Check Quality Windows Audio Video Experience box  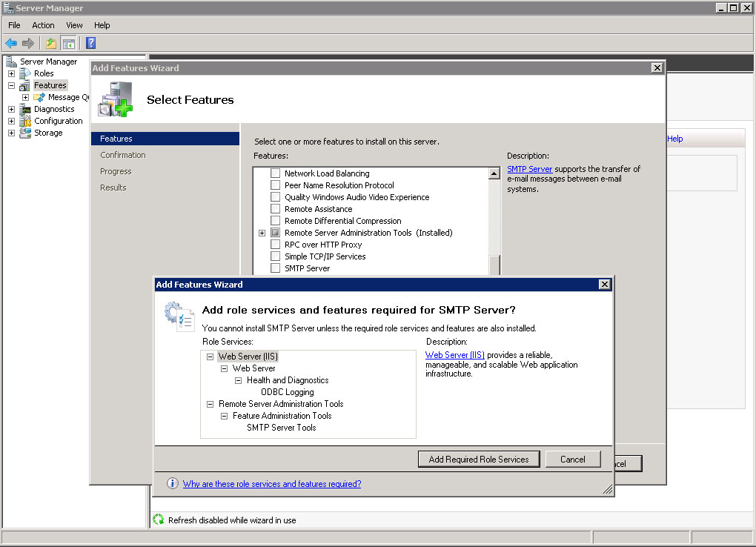[275, 197]
